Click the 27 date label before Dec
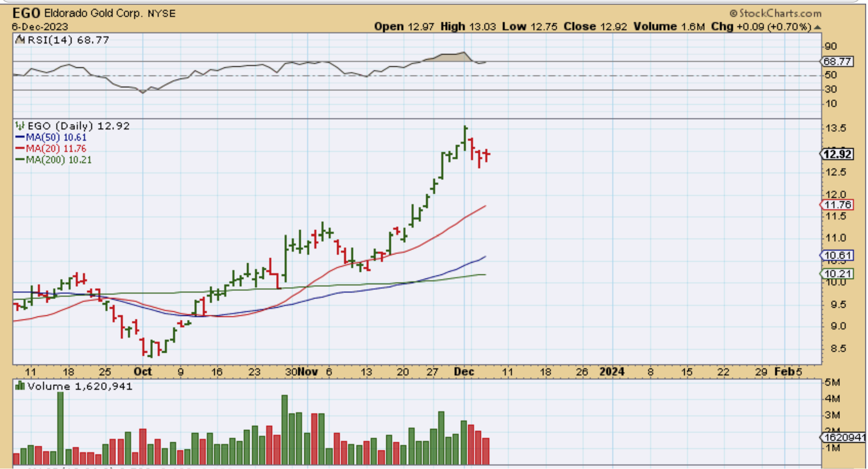The image size is (868, 469). tap(433, 372)
